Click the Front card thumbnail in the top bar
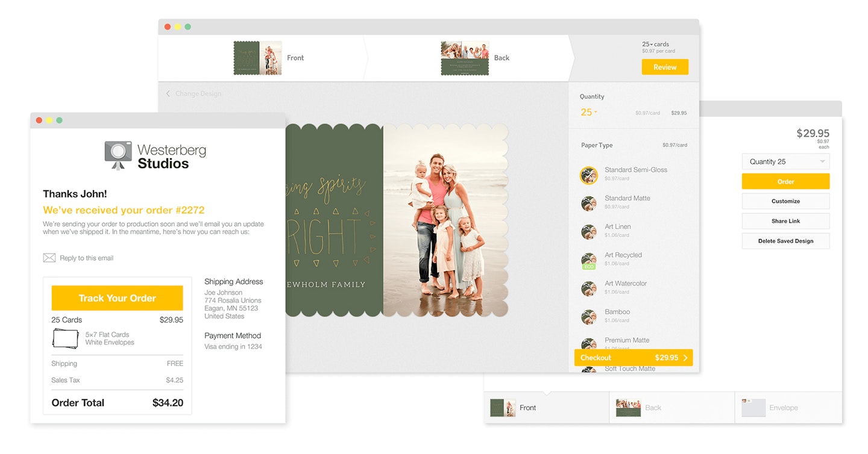Screen dimensions: 868x454 pyautogui.click(x=258, y=58)
